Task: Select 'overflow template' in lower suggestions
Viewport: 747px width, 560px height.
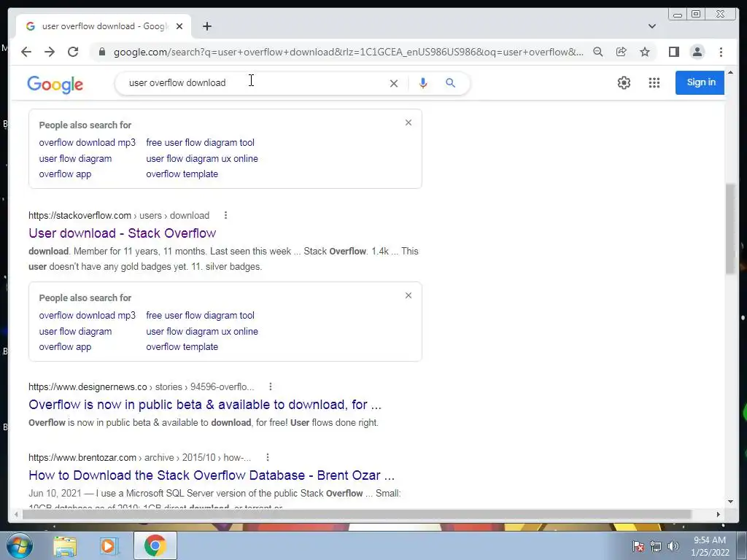Action: pyautogui.click(x=182, y=346)
